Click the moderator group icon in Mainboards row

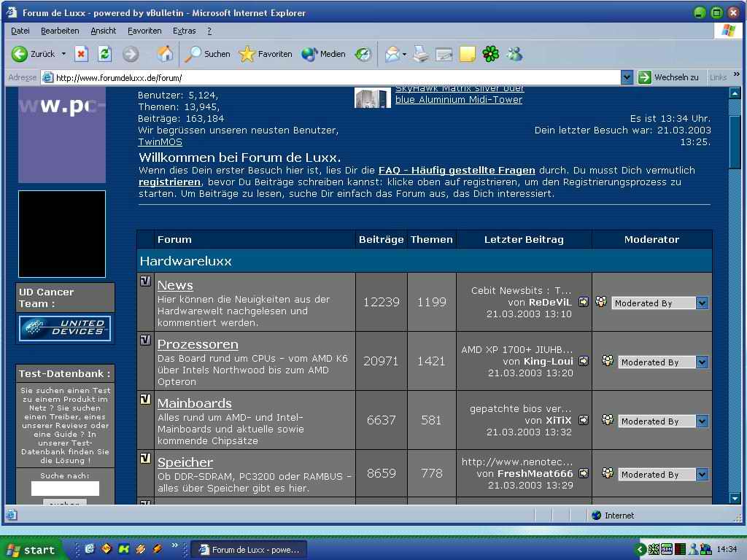(x=608, y=419)
